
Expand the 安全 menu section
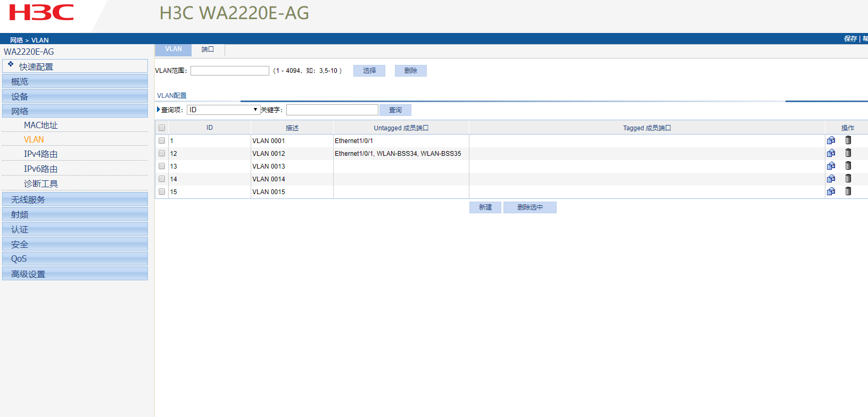pyautogui.click(x=75, y=244)
